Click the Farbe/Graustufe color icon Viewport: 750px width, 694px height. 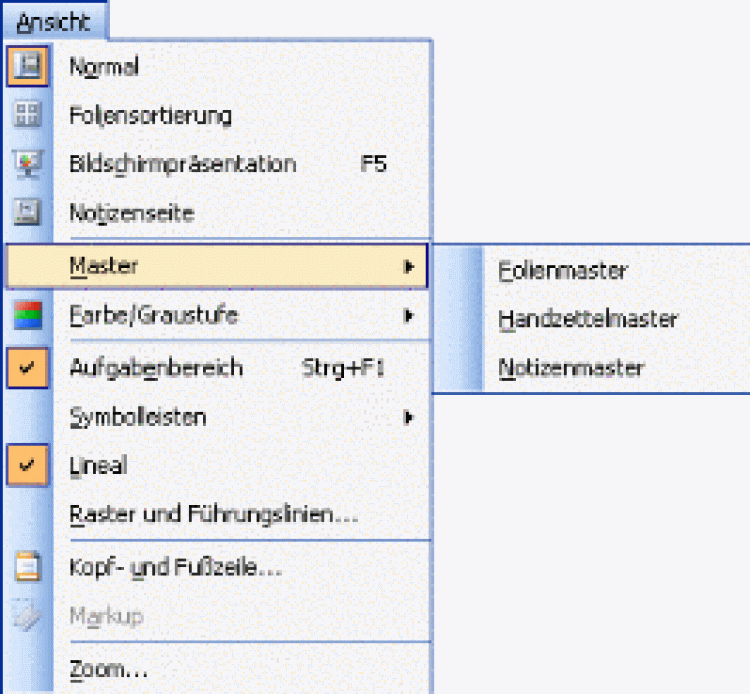28,316
